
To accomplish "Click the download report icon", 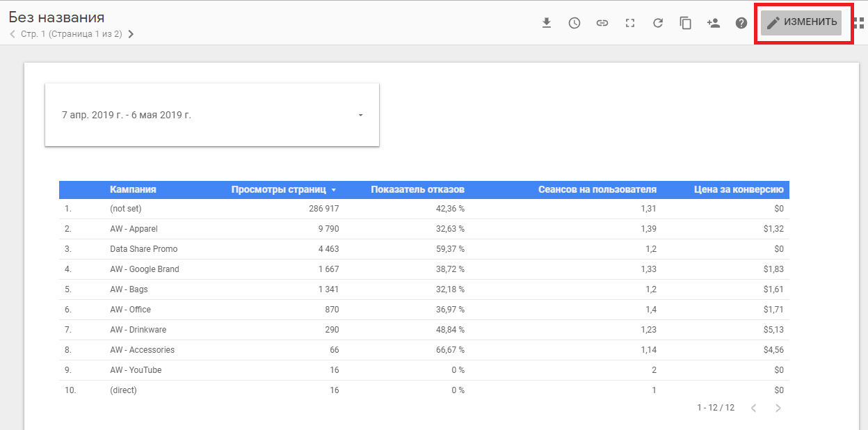I will [547, 23].
